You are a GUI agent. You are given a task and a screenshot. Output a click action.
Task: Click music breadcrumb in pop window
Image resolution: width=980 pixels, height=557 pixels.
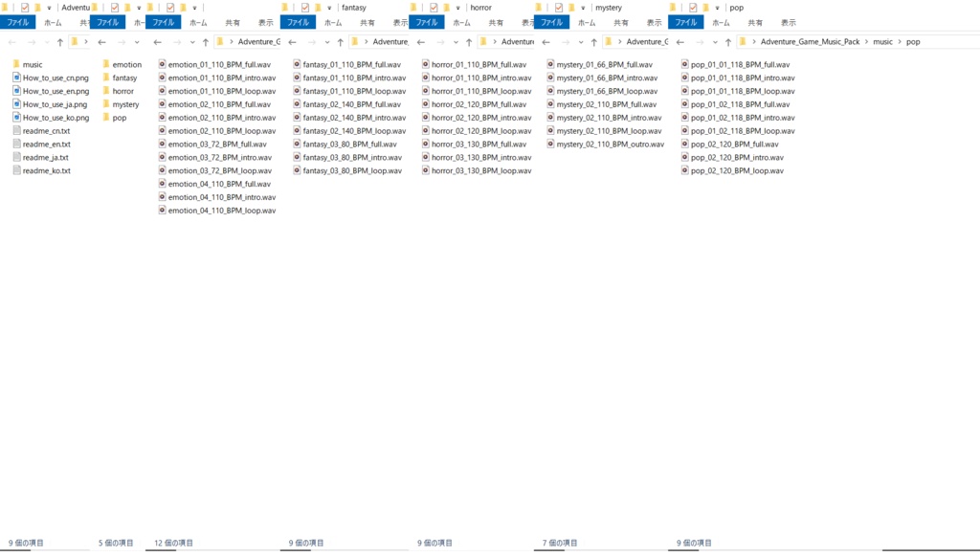coord(882,42)
